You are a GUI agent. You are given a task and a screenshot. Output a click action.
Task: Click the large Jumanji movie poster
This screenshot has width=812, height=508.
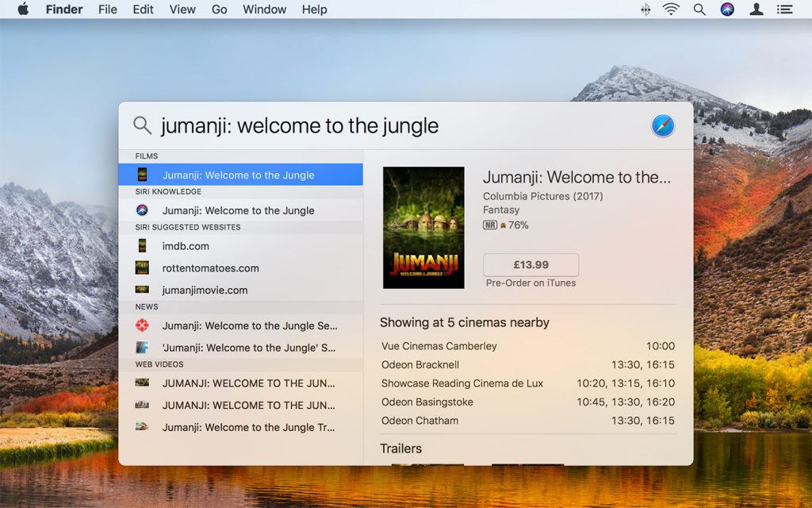(x=423, y=228)
